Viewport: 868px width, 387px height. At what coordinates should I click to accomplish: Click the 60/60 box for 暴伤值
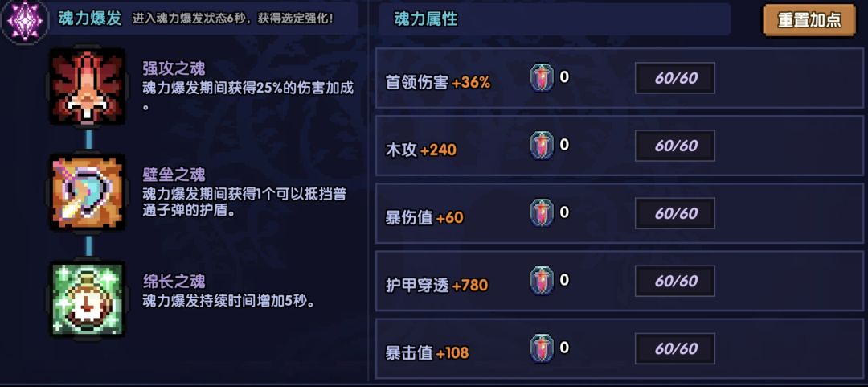[675, 213]
